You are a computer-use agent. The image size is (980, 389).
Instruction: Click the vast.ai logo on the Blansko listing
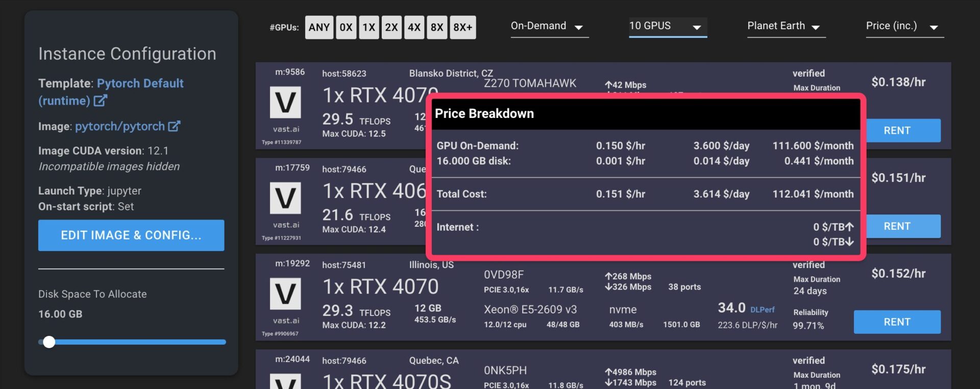[x=285, y=103]
